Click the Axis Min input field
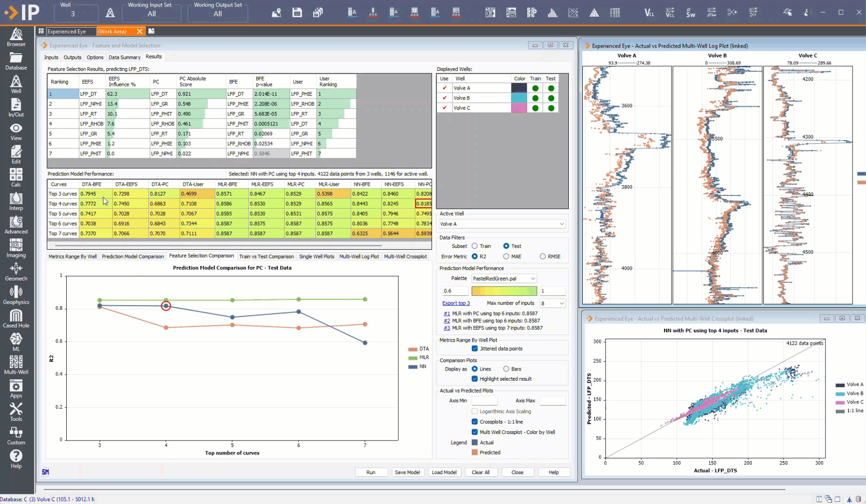Screen dimensions: 866x504 pyautogui.click(x=484, y=401)
